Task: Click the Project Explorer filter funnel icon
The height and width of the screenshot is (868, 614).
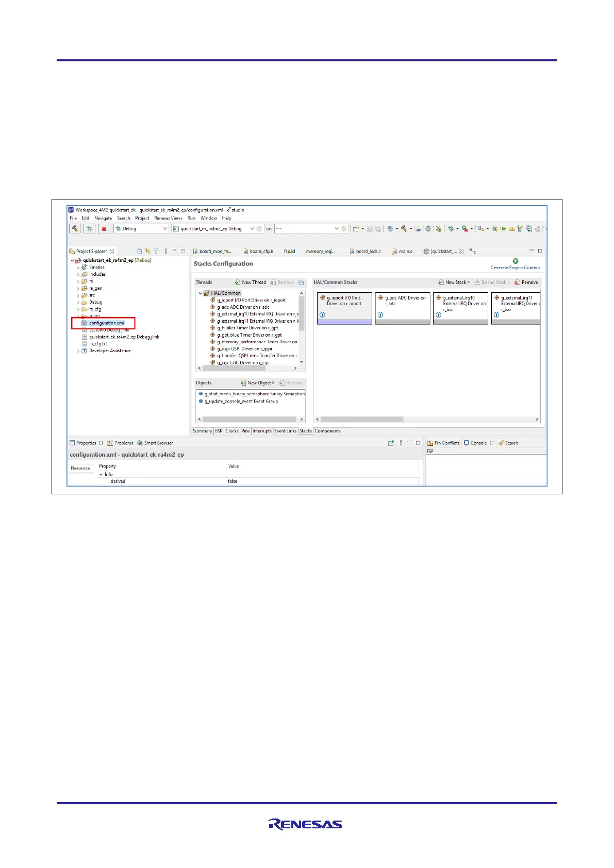Action: [x=156, y=251]
